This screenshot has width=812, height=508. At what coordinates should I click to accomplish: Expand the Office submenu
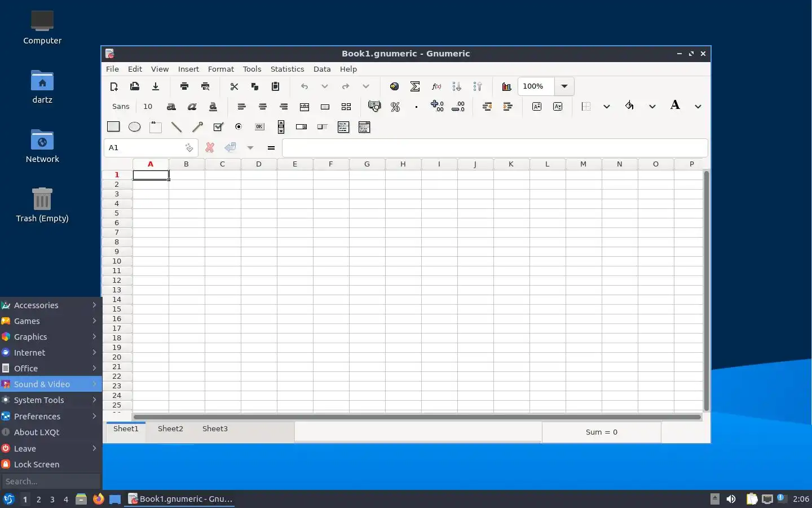[51, 368]
